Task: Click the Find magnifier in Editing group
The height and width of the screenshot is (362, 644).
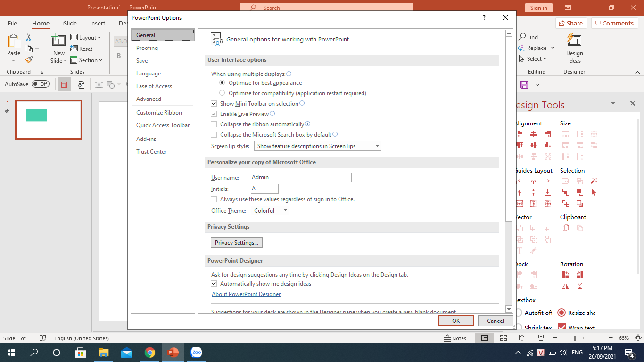Action: [522, 37]
